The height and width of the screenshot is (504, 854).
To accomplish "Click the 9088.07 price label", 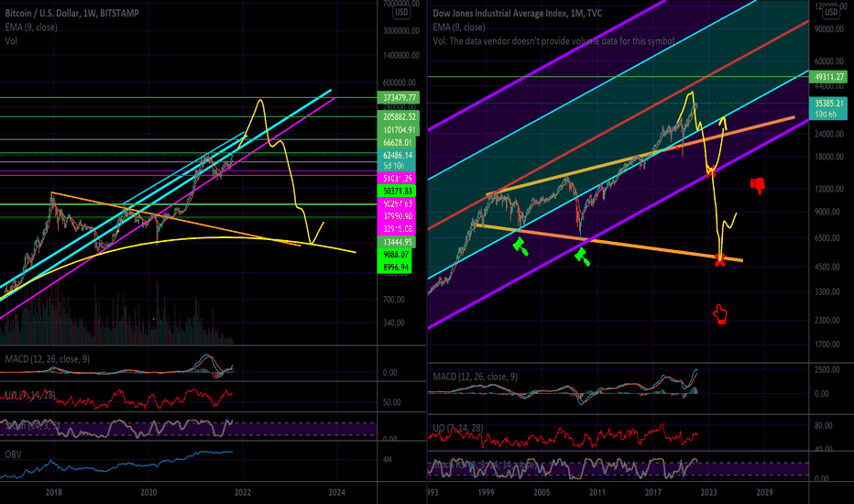I will click(394, 255).
